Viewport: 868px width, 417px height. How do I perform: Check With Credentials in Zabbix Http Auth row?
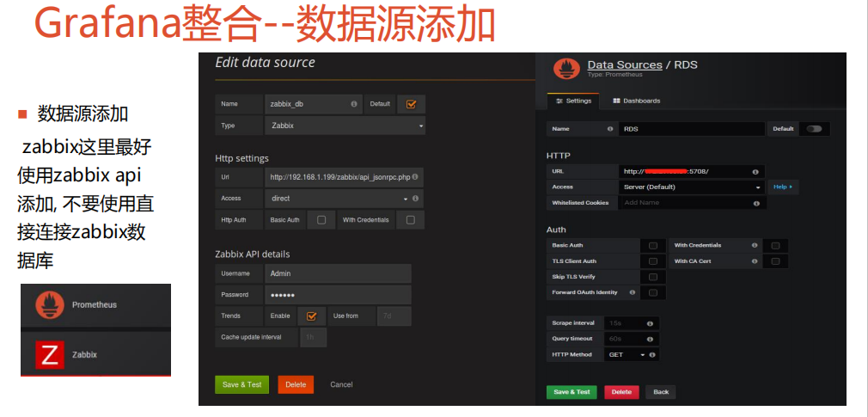pyautogui.click(x=410, y=220)
